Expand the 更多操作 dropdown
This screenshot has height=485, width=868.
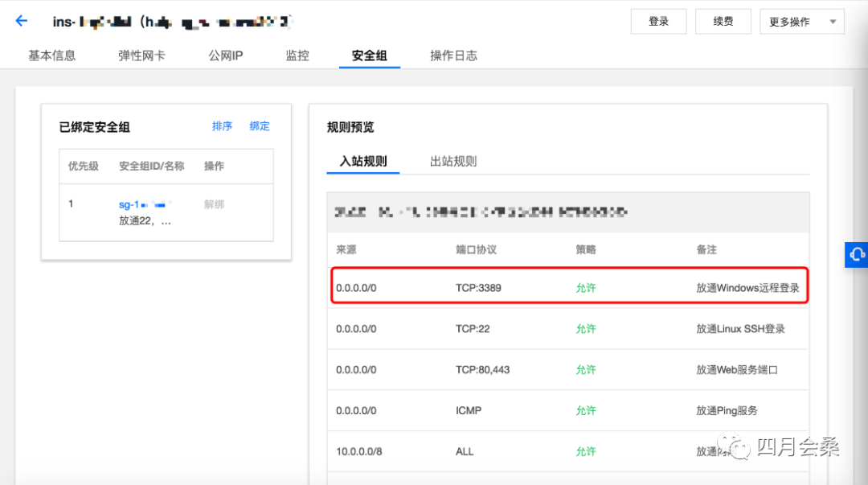801,22
